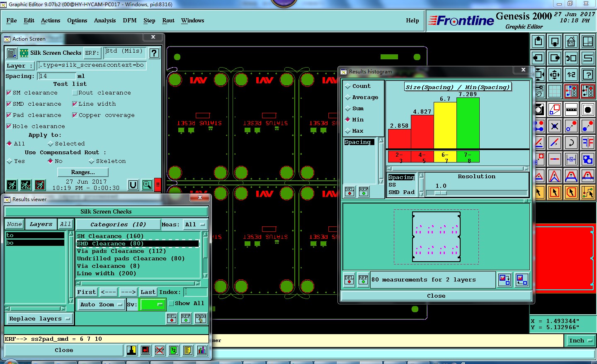Open the Analysis menu

(x=105, y=20)
